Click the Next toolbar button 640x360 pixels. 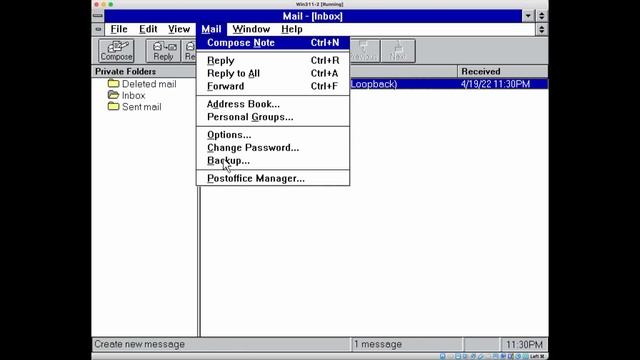coord(398,51)
